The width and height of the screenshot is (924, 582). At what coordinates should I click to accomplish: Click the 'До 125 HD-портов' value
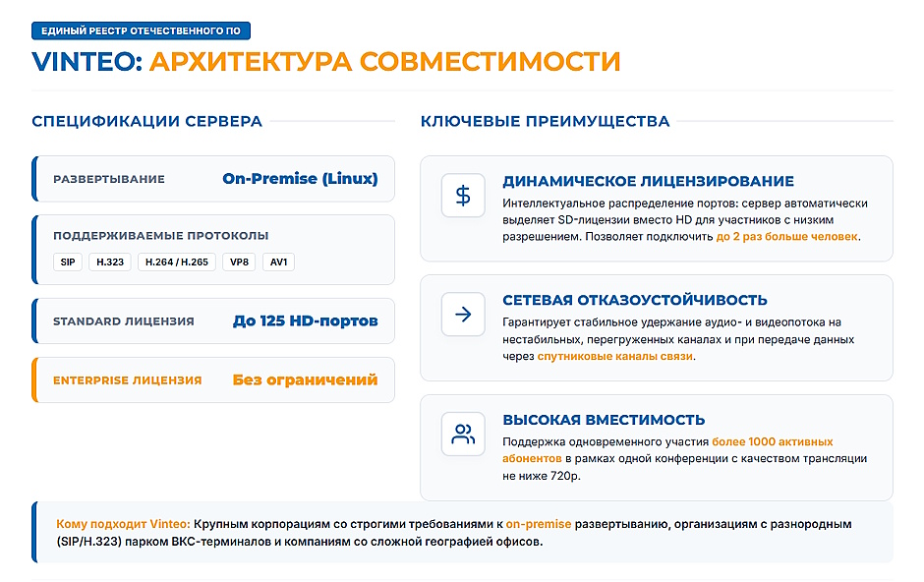(306, 321)
